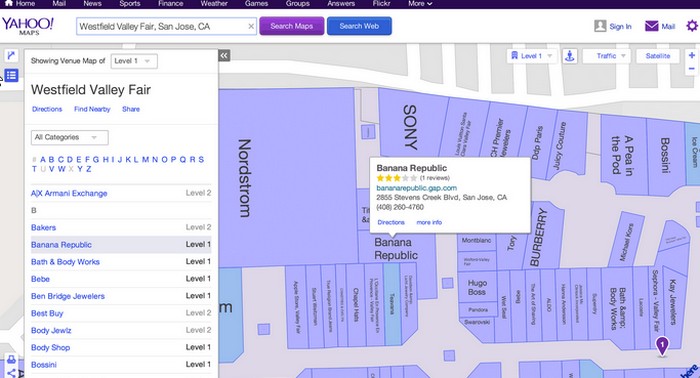Click the Find Nearby link
This screenshot has height=378, width=700.
(x=92, y=109)
